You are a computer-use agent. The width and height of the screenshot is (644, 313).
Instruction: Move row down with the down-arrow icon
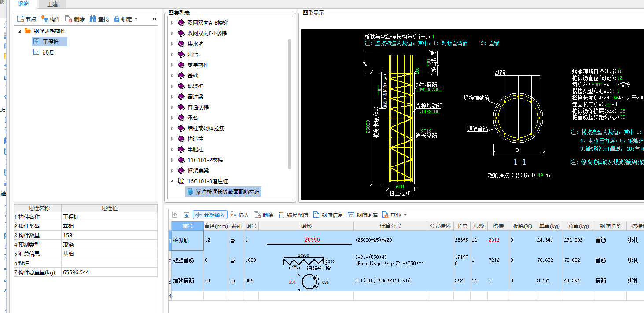click(186, 215)
